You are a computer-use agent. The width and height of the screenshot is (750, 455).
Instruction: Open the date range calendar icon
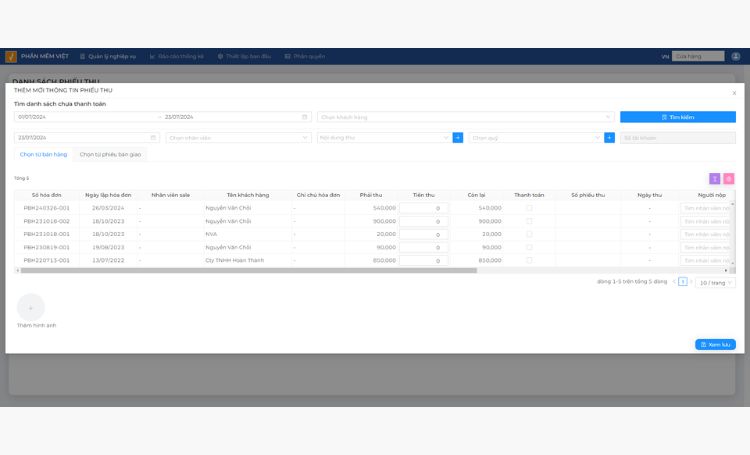[305, 117]
